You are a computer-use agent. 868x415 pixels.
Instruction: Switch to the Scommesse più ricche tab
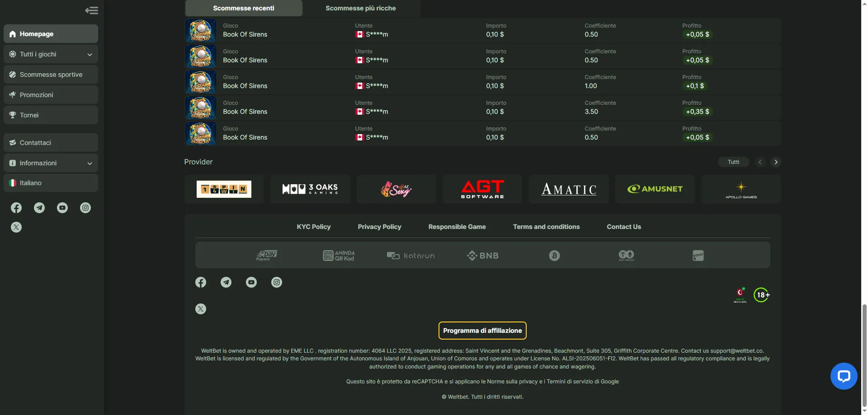pyautogui.click(x=361, y=8)
